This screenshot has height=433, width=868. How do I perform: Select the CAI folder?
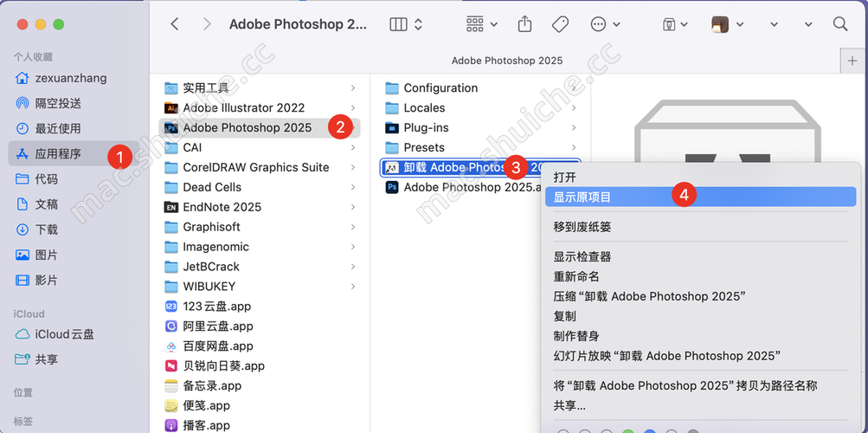click(x=260, y=148)
